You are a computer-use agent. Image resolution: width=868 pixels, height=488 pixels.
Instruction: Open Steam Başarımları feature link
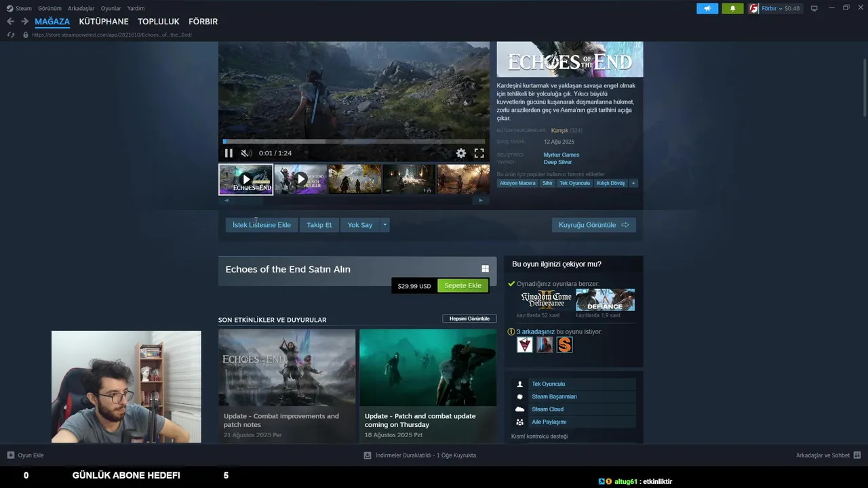coord(554,396)
